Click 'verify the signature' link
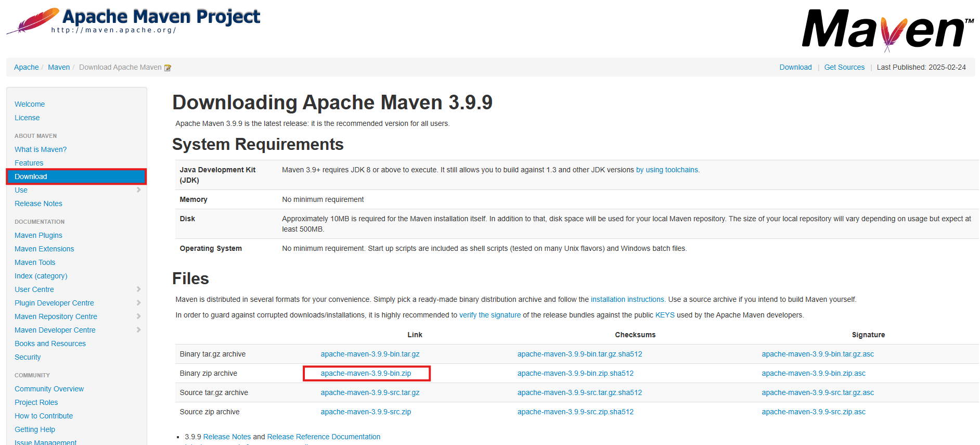Viewport: 980px width, 445px height. [490, 315]
